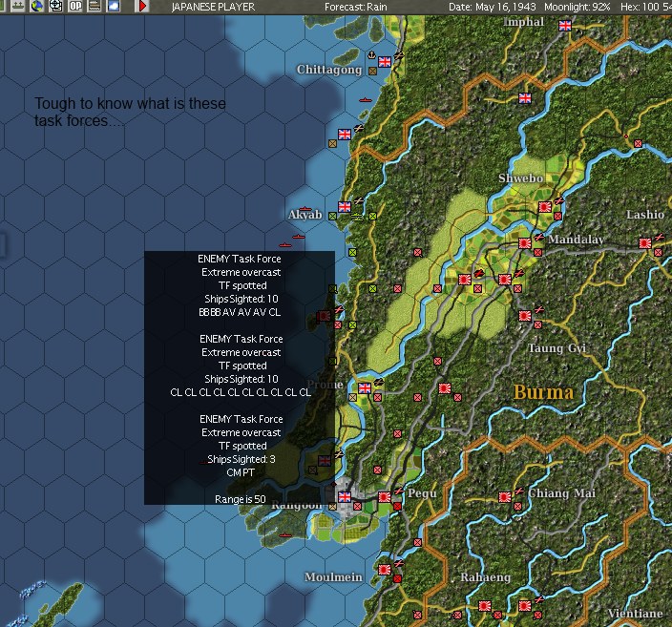Select the British flag at Prome
This screenshot has height=627, width=672.
click(365, 388)
